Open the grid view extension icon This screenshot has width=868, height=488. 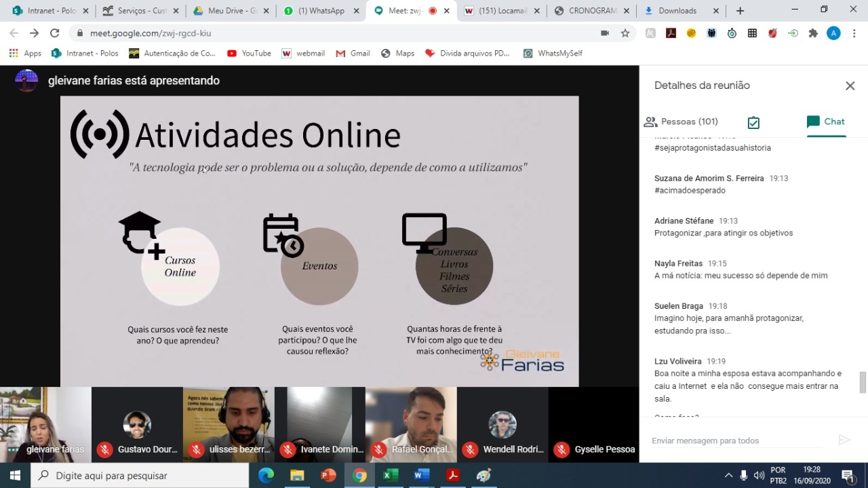click(x=752, y=33)
